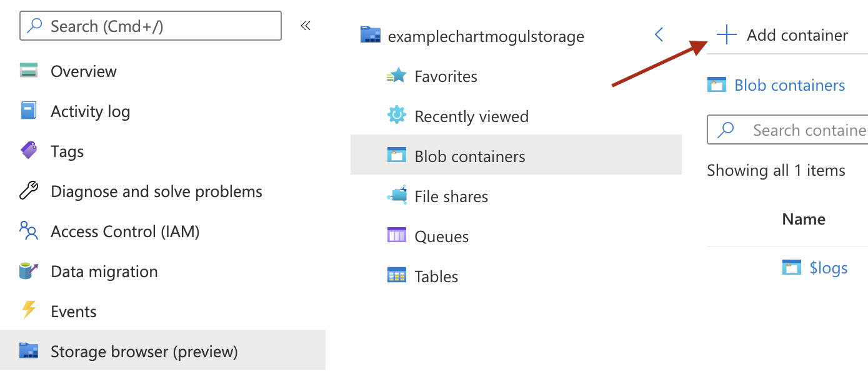Click the Storage browser sidebar icon
868x376 pixels.
pyautogui.click(x=29, y=351)
